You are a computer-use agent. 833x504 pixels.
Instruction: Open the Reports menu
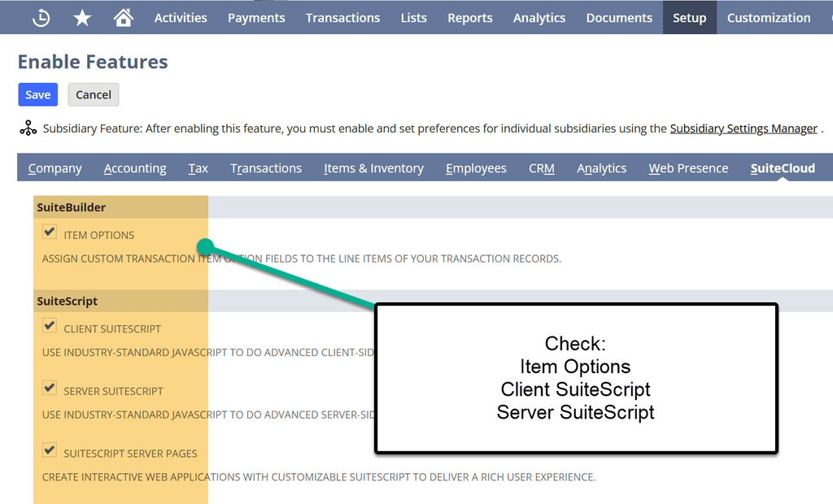[x=470, y=18]
